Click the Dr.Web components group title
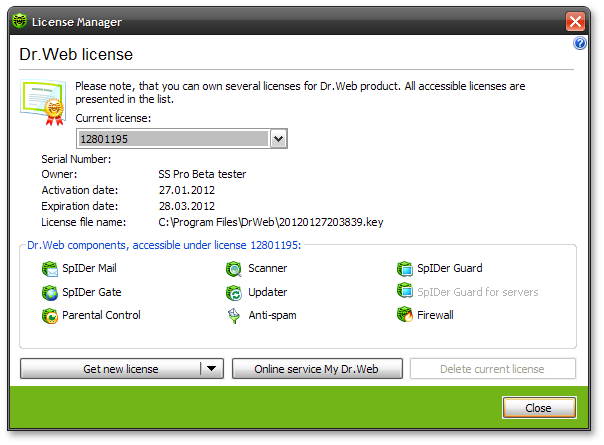Screen dimensions: 604x445 tap(164, 245)
